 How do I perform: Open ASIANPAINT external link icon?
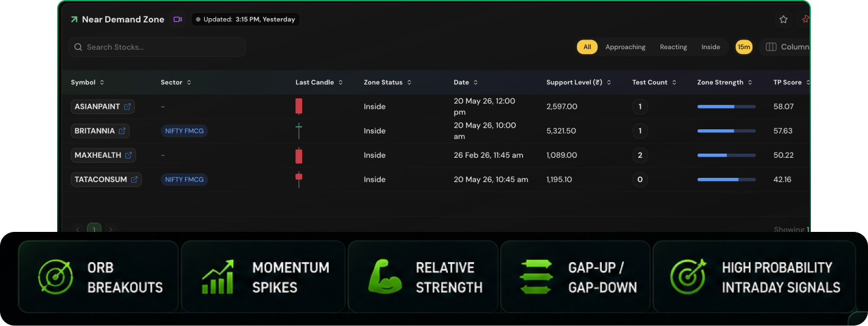[x=128, y=107]
